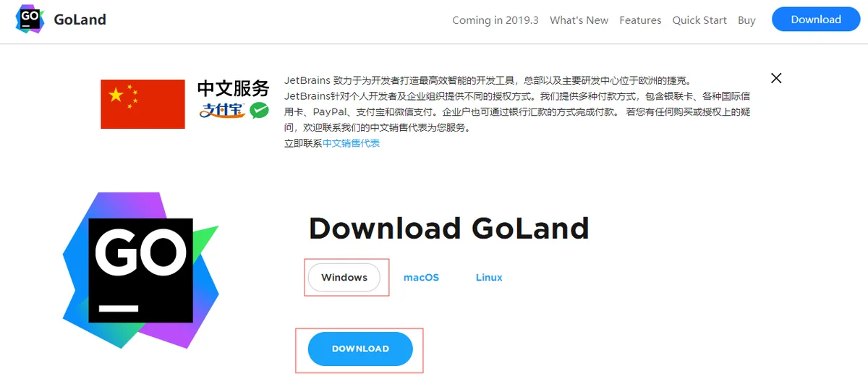
Task: Open Quick Start guide
Action: point(699,20)
